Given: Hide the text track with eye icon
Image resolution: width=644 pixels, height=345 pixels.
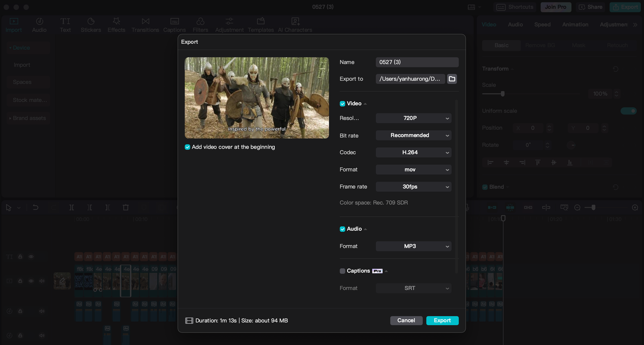Looking at the screenshot, I should [x=31, y=257].
